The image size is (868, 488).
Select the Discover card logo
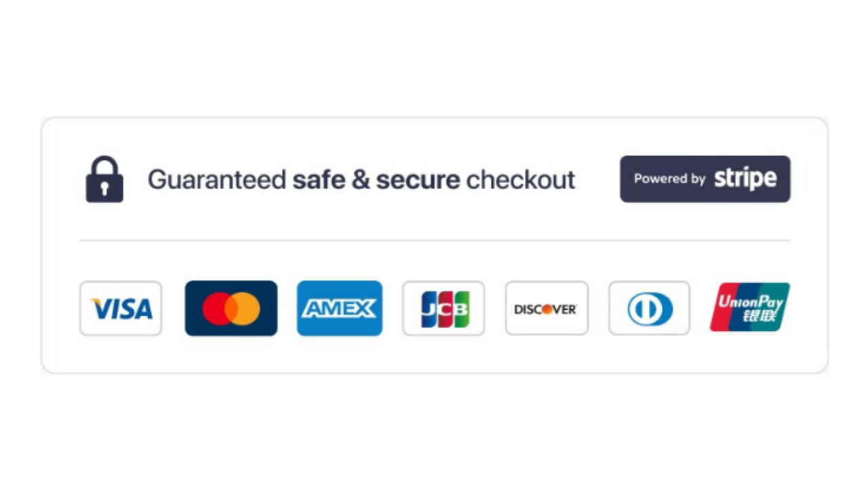pyautogui.click(x=547, y=308)
